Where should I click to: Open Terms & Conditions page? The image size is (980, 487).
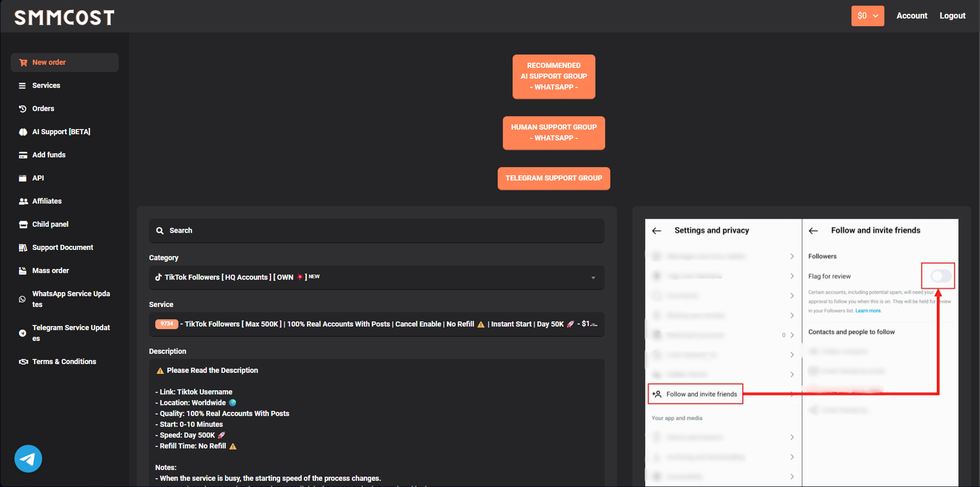click(x=65, y=362)
